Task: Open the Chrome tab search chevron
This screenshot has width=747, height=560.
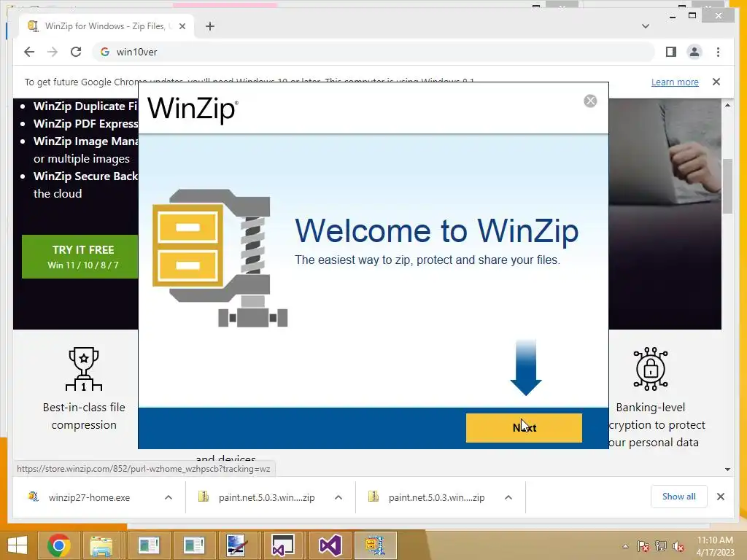Action: tap(645, 26)
